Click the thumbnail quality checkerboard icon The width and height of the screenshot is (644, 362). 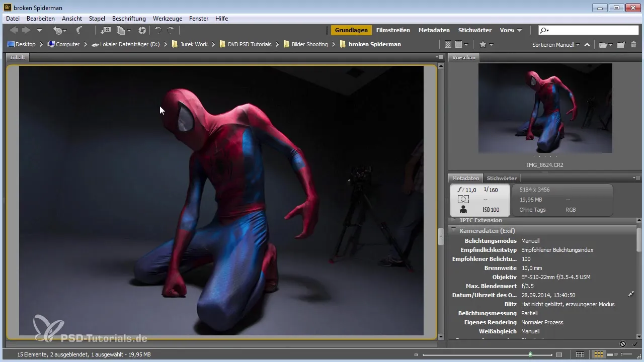(x=448, y=44)
